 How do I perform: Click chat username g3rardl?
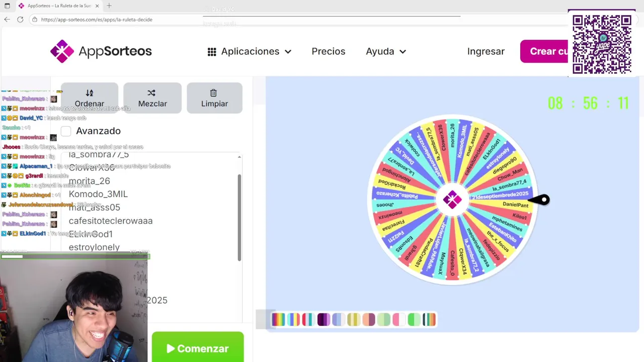(34, 176)
